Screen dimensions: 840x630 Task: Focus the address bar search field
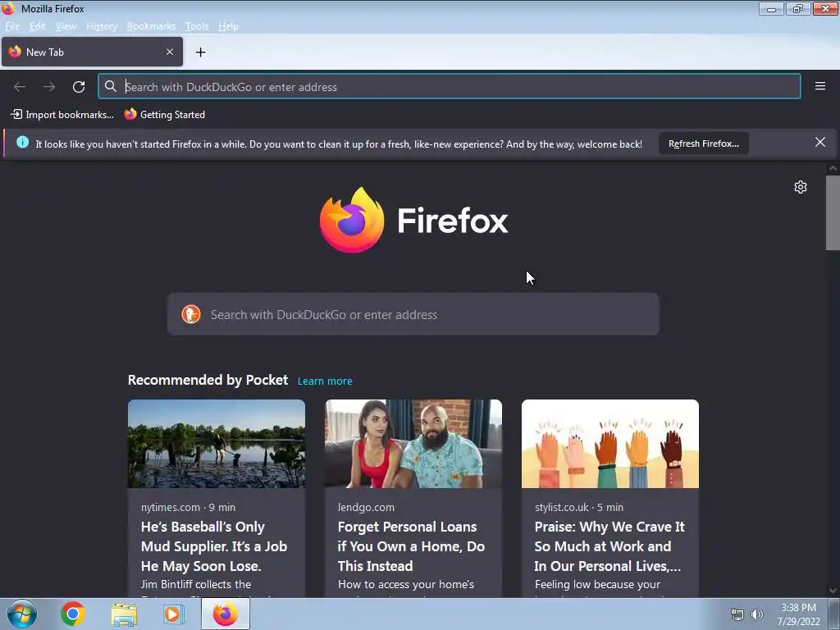[x=449, y=87]
